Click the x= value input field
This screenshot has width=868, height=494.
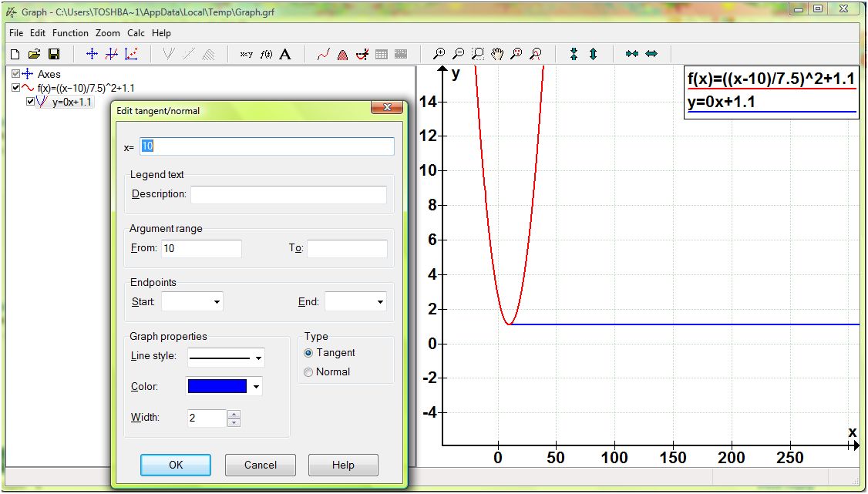click(267, 146)
